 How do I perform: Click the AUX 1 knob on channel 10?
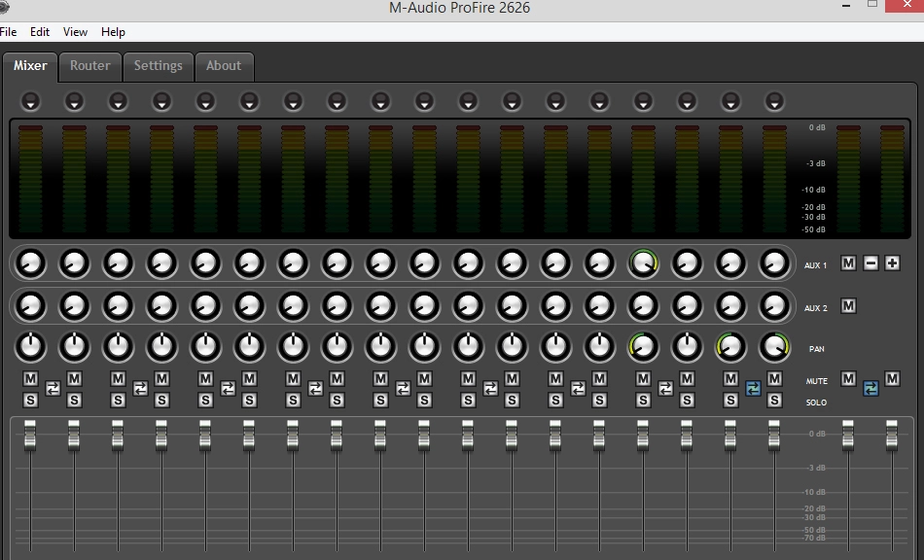coord(424,263)
